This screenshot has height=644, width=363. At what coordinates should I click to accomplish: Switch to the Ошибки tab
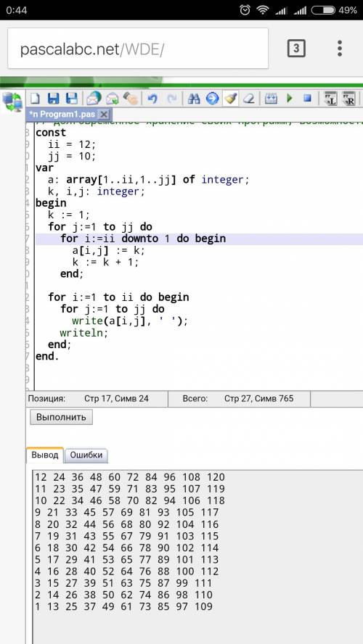coord(86,455)
